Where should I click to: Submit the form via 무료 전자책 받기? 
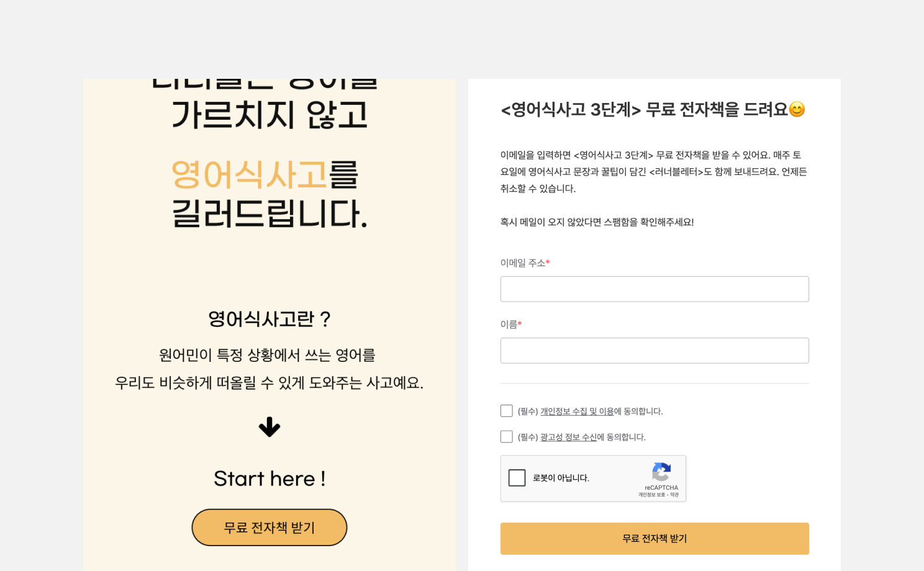coord(654,538)
